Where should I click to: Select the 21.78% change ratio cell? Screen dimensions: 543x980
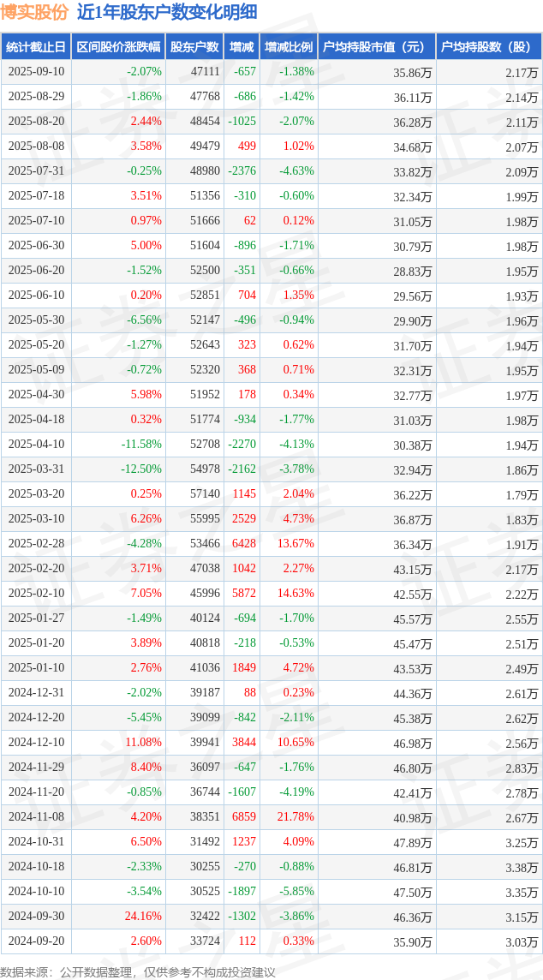(296, 816)
